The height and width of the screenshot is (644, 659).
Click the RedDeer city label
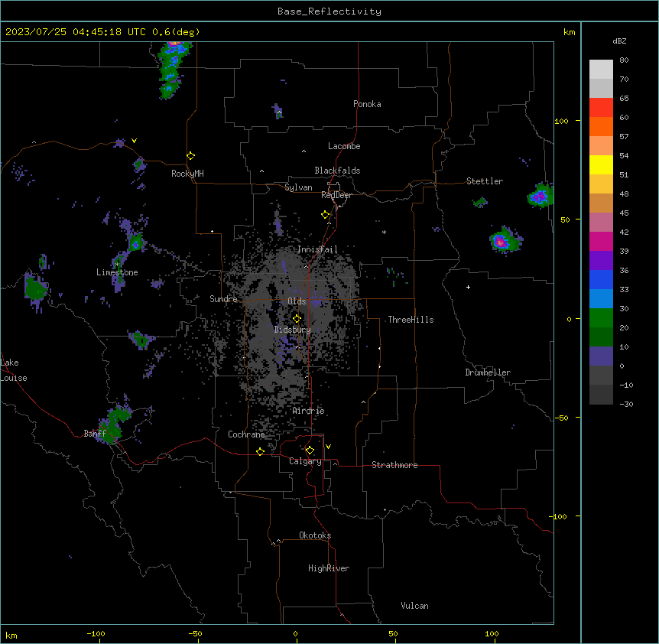coord(336,195)
